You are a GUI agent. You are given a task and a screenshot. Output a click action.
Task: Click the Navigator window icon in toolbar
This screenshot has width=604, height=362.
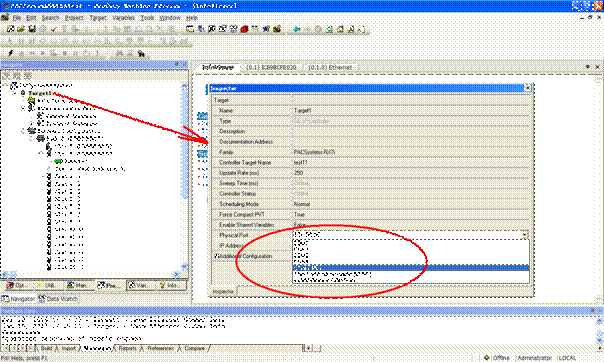tap(190, 29)
